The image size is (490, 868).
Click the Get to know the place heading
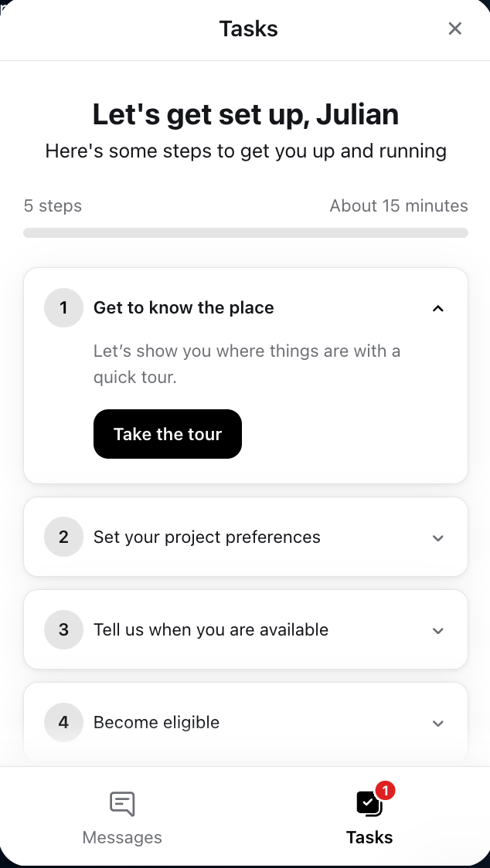183,308
